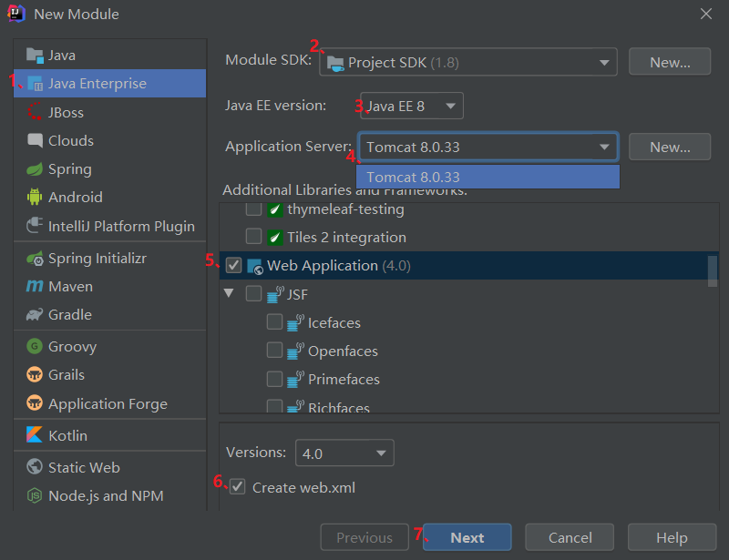Click the Grails icon
The width and height of the screenshot is (729, 560).
35,374
